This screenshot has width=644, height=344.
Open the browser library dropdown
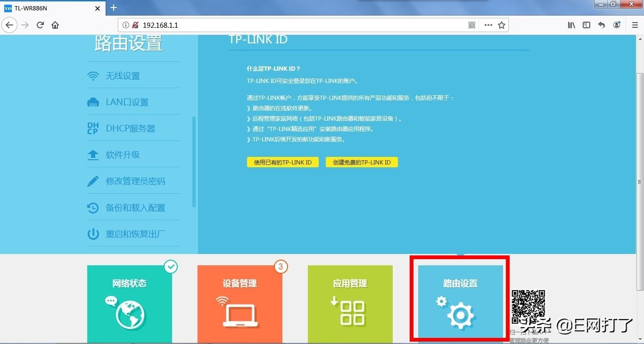(571, 25)
